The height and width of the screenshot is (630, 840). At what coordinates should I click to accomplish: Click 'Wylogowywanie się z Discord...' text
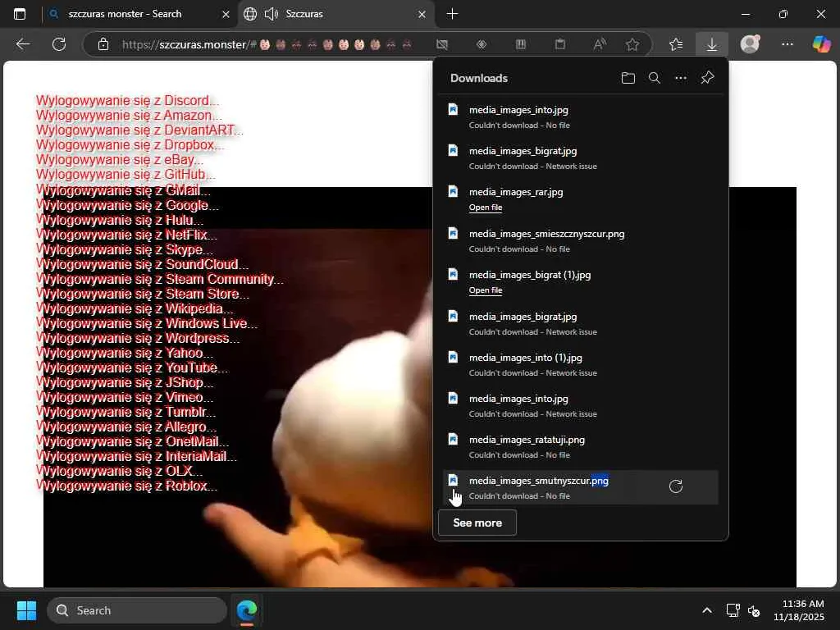pyautogui.click(x=127, y=101)
